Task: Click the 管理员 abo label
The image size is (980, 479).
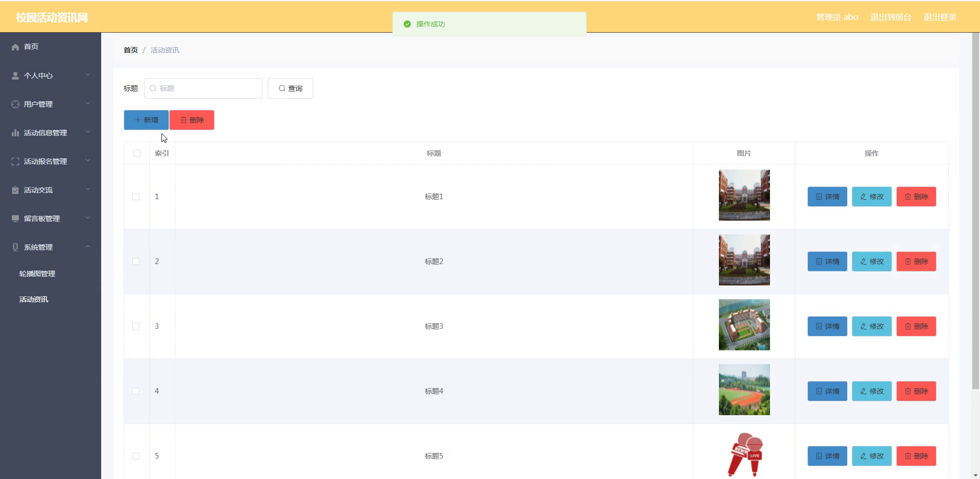Action: (x=837, y=17)
